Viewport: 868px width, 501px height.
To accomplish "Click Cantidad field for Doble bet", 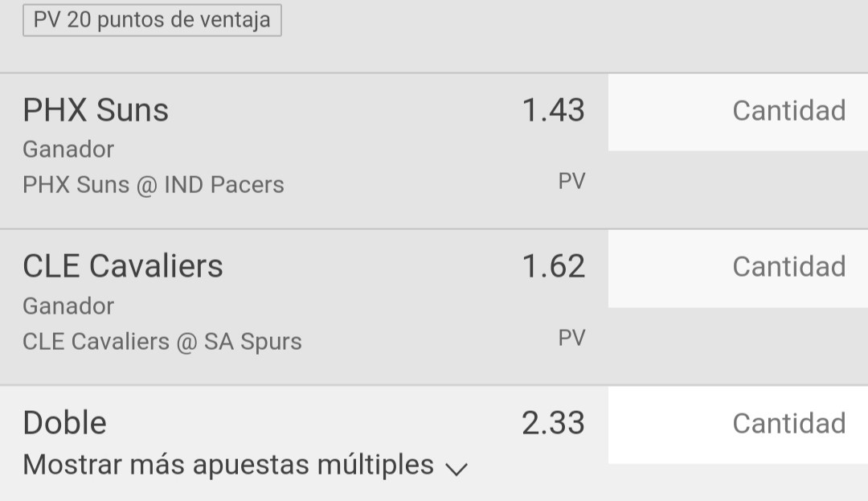I will (738, 425).
